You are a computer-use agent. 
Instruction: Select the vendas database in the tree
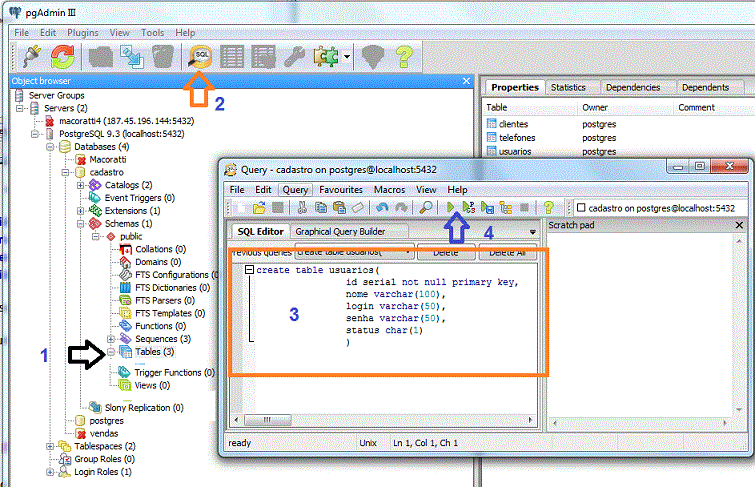(x=104, y=434)
